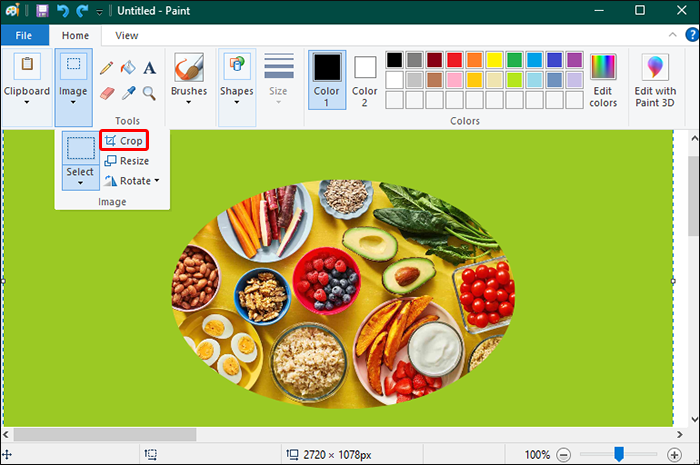Pick the yellow color swatch
Screen dimensions: 700x465
494,60
